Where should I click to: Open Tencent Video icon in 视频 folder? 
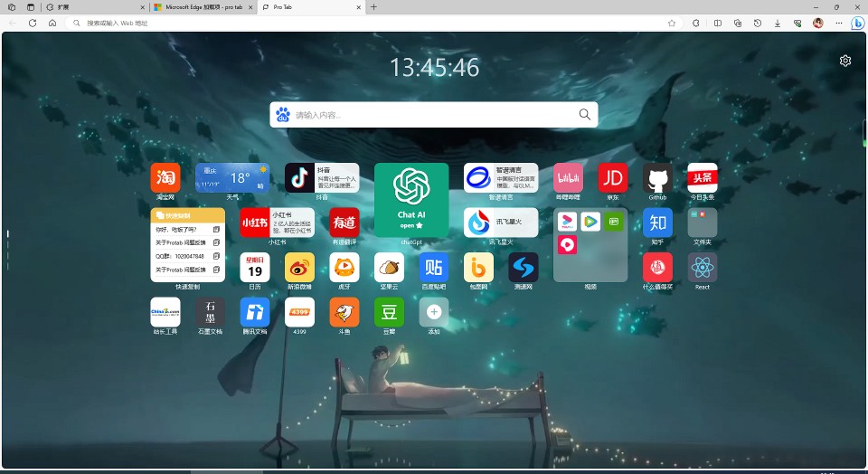(x=590, y=222)
